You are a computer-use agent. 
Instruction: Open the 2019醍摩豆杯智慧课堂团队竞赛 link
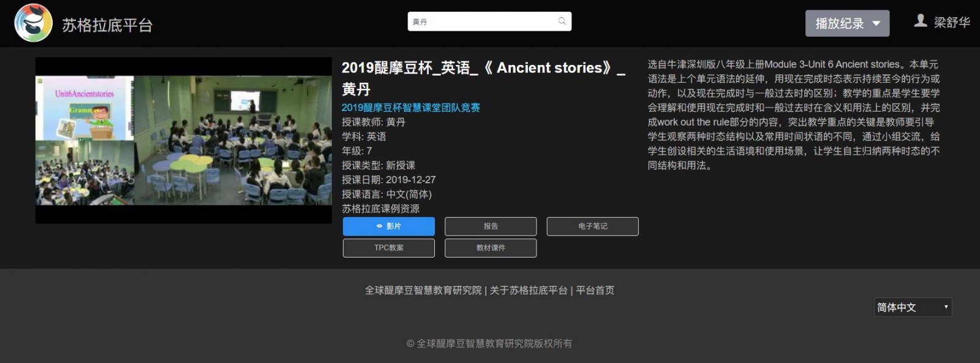[410, 107]
